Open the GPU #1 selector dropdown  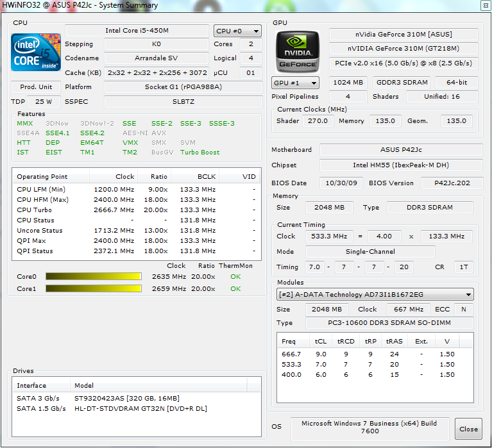point(295,83)
